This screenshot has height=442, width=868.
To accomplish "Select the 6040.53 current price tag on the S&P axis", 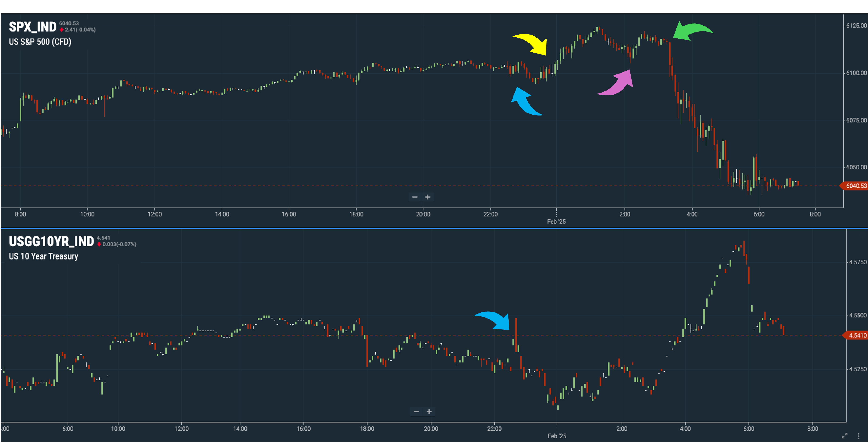I will click(854, 186).
